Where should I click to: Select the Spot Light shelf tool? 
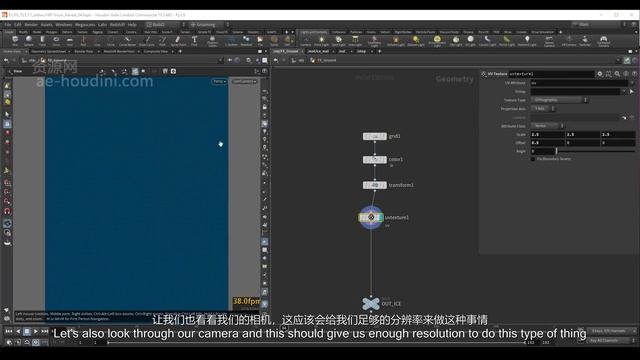338,41
